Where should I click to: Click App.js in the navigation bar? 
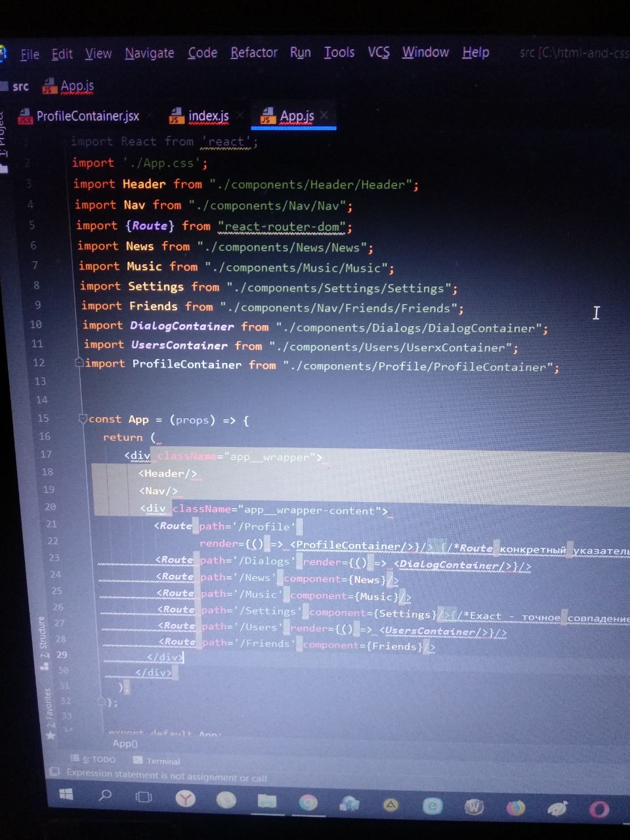click(77, 85)
